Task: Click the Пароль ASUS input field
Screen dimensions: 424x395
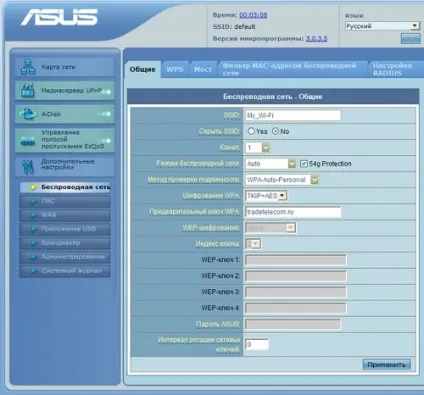Action: tap(293, 324)
